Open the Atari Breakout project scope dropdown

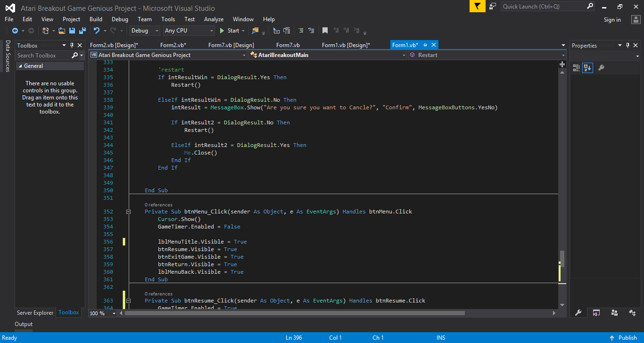(244, 55)
